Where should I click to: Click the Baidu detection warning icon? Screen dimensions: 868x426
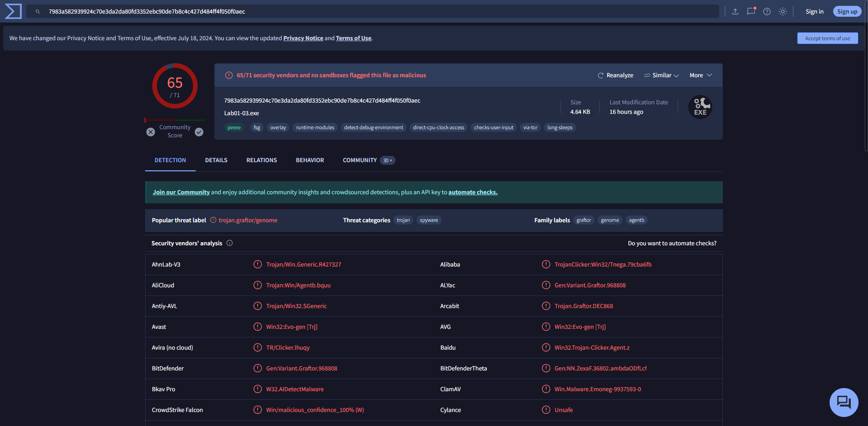546,347
